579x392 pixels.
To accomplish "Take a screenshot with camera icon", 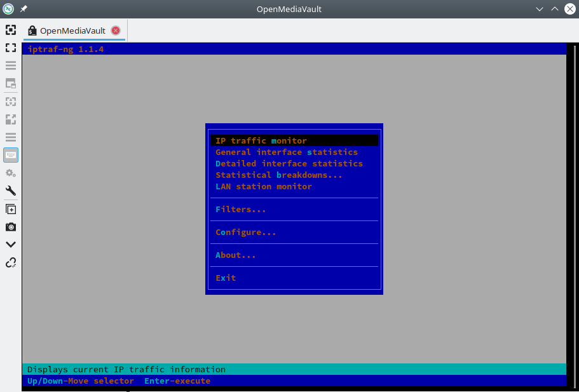I will pyautogui.click(x=11, y=227).
